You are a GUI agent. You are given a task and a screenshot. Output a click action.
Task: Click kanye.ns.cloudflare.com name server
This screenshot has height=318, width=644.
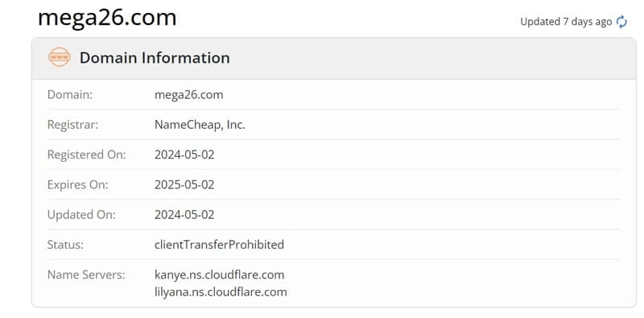coord(219,275)
